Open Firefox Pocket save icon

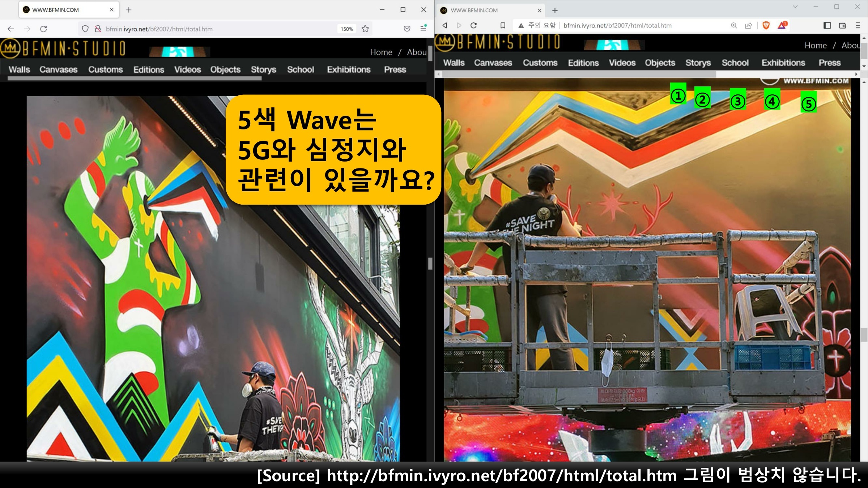pyautogui.click(x=407, y=29)
